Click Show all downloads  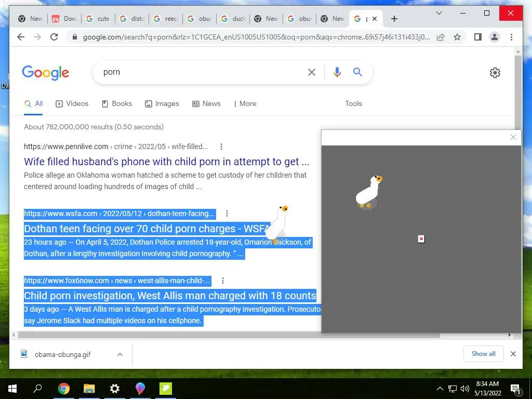tap(483, 354)
